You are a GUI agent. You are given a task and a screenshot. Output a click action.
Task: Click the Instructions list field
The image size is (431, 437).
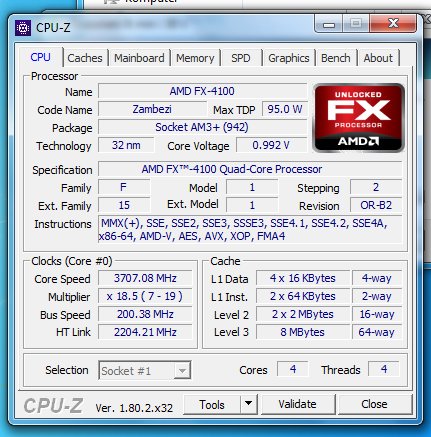(250, 230)
